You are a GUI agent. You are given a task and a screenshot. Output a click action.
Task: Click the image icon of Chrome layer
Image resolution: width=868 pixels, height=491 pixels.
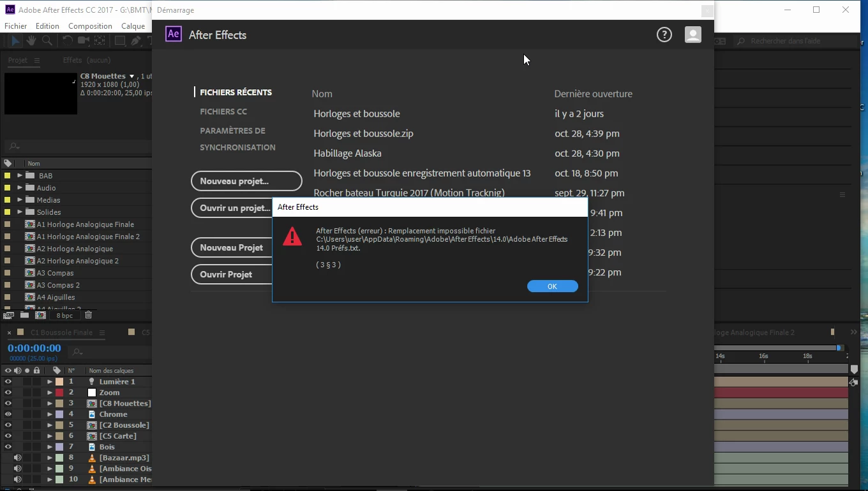coord(92,414)
